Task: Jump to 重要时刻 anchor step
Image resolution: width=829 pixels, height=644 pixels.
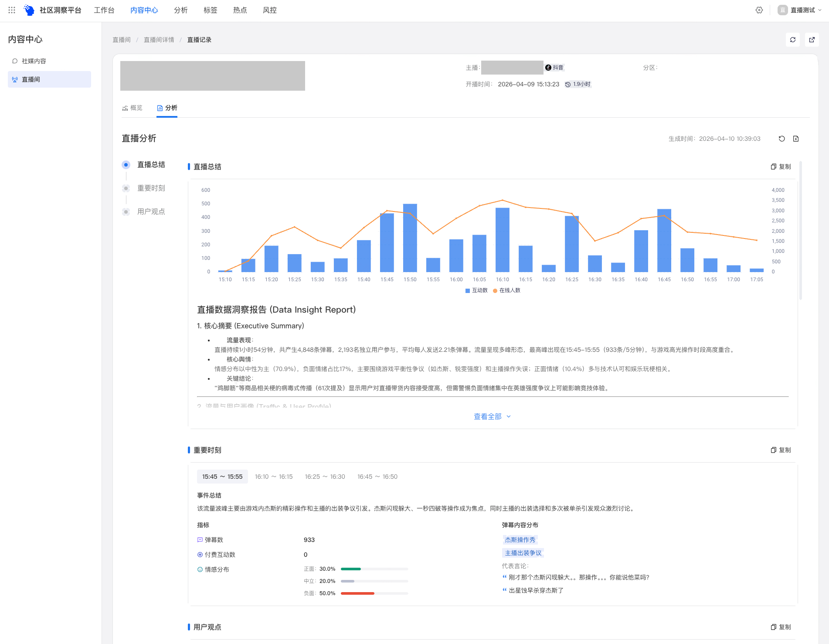Action: coord(144,188)
